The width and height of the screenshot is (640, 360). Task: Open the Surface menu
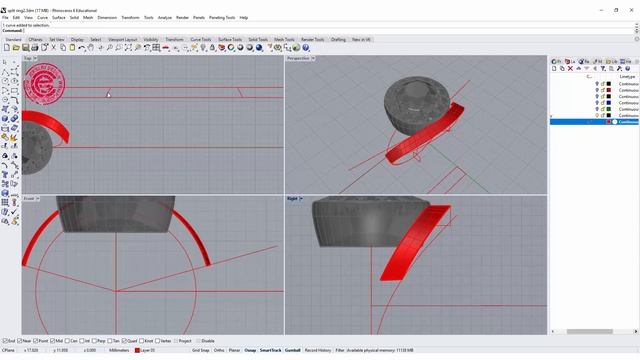58,18
